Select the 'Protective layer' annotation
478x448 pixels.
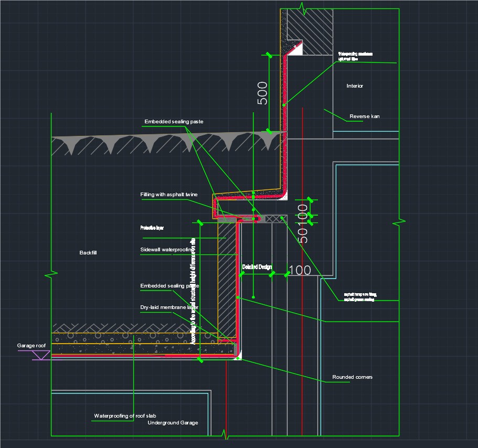152,228
